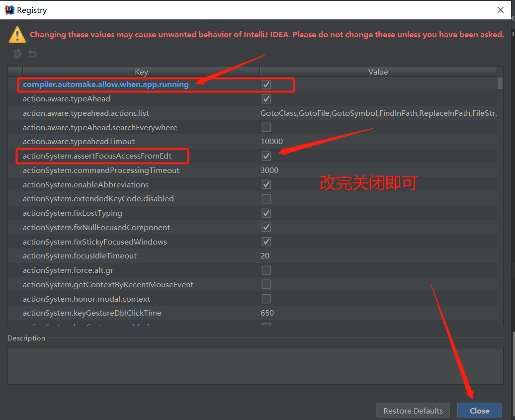Select actionSystem.extendedKeyCode.disabled key
The height and width of the screenshot is (420, 515).
[x=98, y=199]
